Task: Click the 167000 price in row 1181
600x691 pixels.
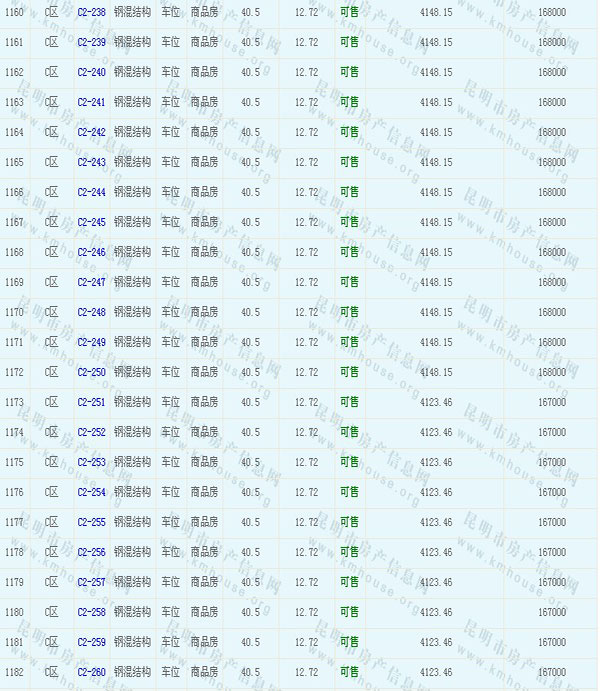Action: pyautogui.click(x=551, y=642)
